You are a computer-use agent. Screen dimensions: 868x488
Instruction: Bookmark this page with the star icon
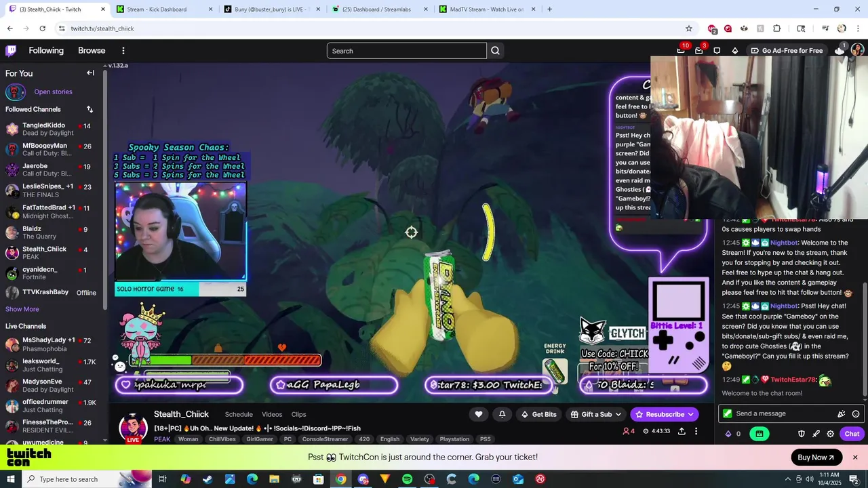689,28
